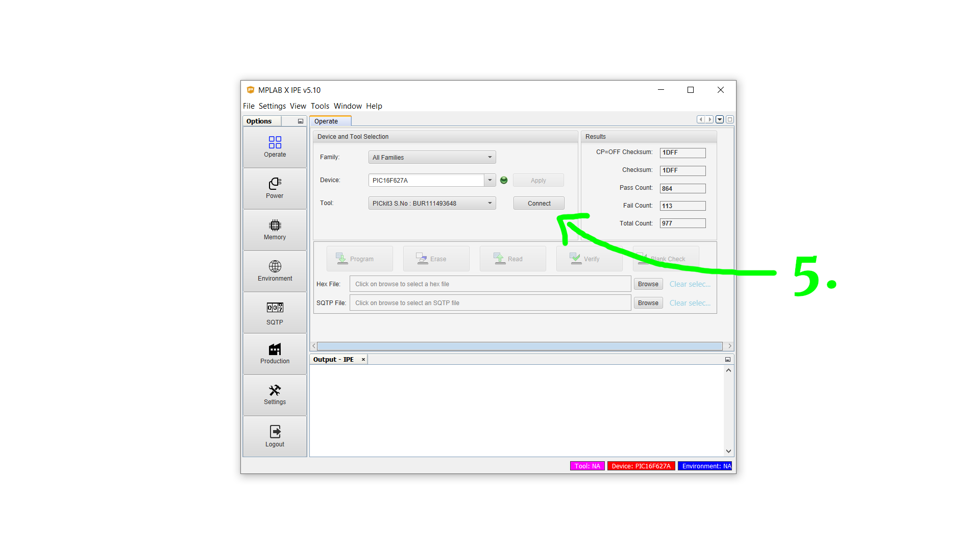Close the Output - IPE tab
The image size is (980, 551).
(x=363, y=360)
